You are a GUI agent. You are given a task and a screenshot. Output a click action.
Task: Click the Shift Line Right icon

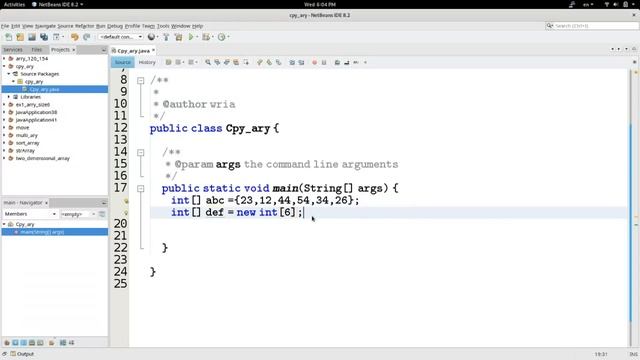(301, 62)
